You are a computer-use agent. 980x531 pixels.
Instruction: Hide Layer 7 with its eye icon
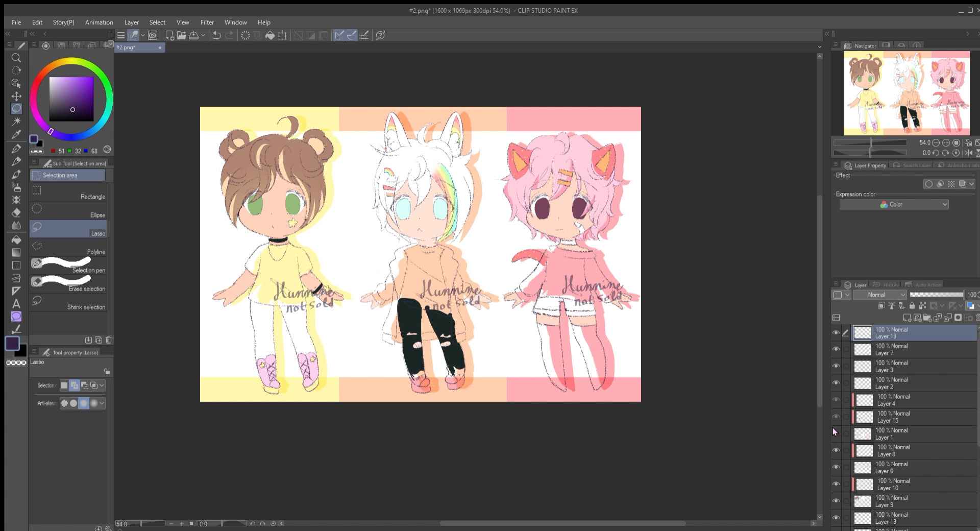[836, 349]
